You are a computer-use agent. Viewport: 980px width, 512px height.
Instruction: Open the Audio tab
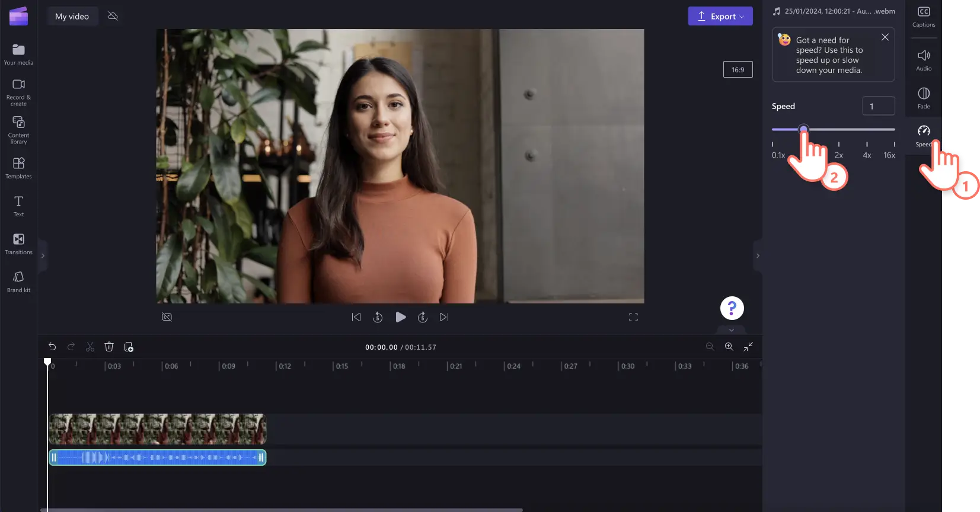coord(924,60)
